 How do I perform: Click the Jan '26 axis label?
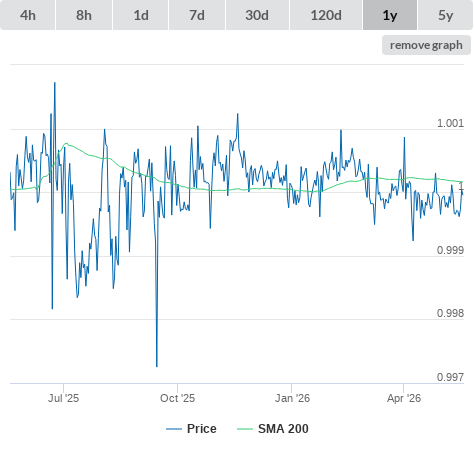292,398
